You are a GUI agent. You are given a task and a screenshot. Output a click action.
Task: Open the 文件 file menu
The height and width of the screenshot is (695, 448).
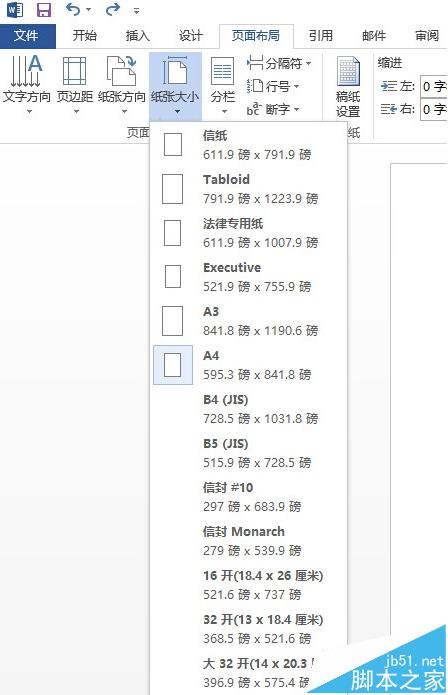[27, 36]
